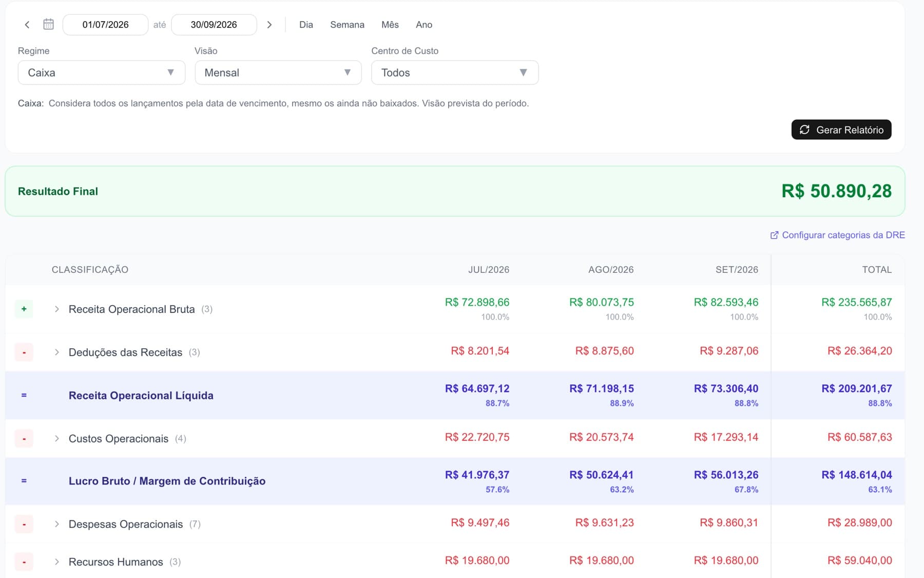Select the Dia period option
Image resolution: width=924 pixels, height=578 pixels.
[306, 25]
